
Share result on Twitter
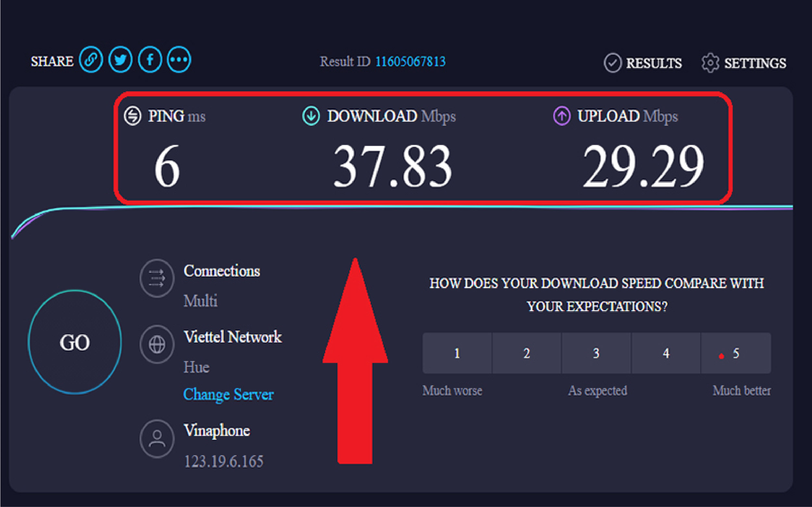point(120,60)
